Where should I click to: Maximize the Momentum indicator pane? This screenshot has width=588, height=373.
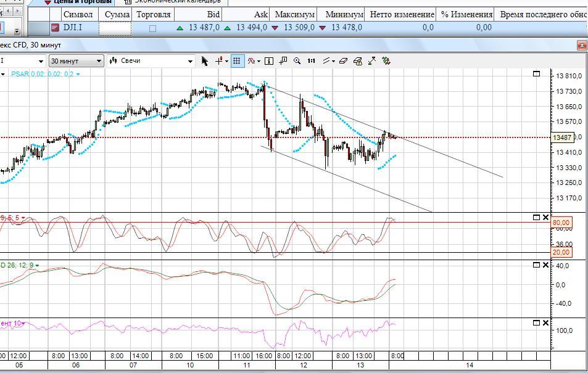(x=537, y=323)
